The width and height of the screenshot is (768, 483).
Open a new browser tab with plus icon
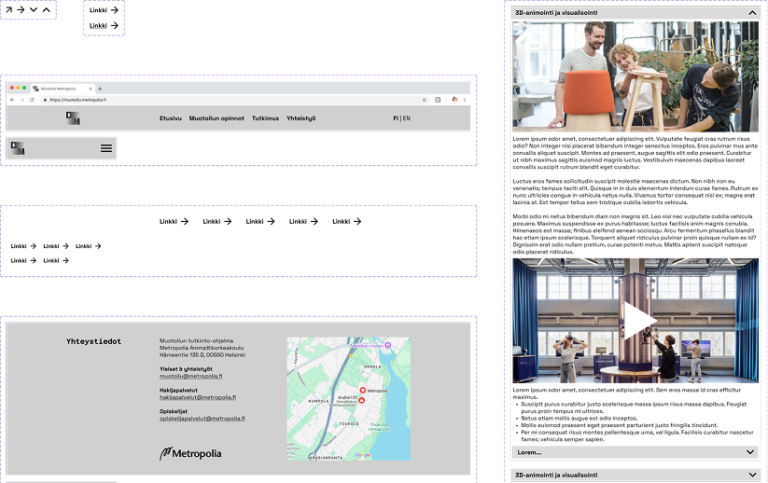point(99,88)
